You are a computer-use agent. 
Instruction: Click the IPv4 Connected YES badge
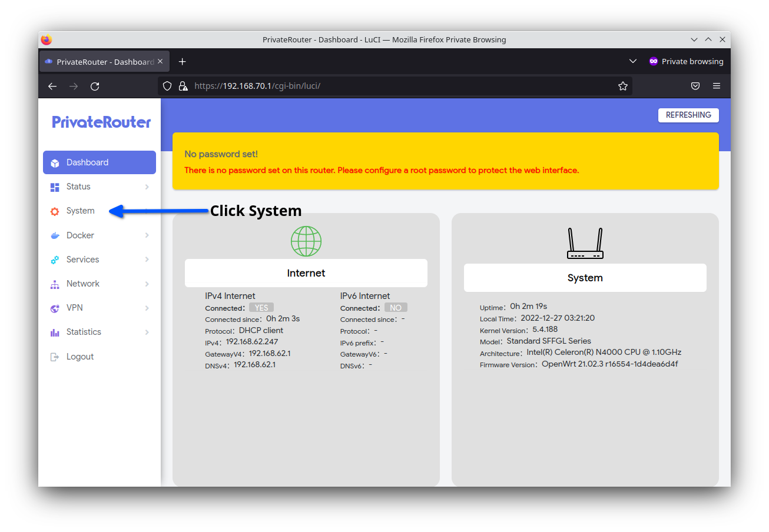[x=261, y=308]
